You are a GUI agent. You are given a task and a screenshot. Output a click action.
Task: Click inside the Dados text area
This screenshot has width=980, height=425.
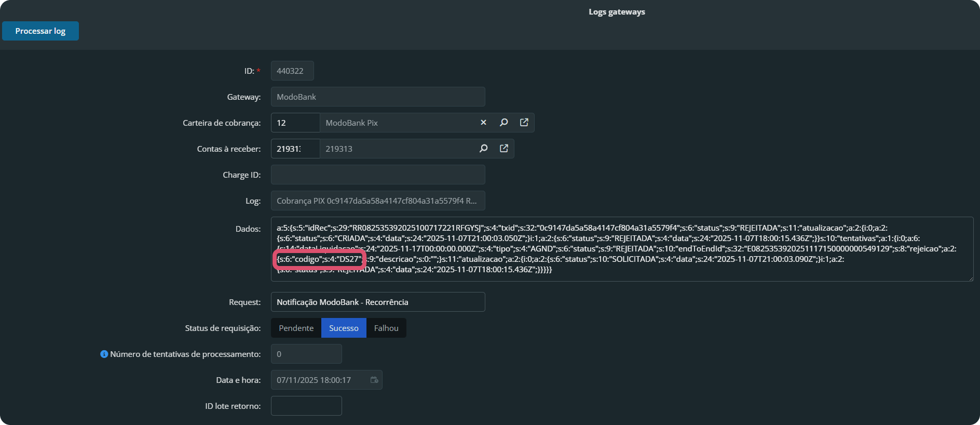pos(622,249)
